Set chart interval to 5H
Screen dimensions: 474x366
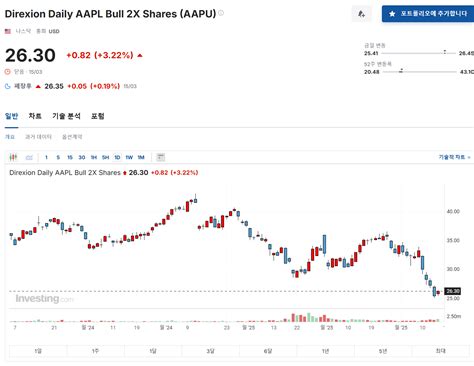[x=105, y=157]
